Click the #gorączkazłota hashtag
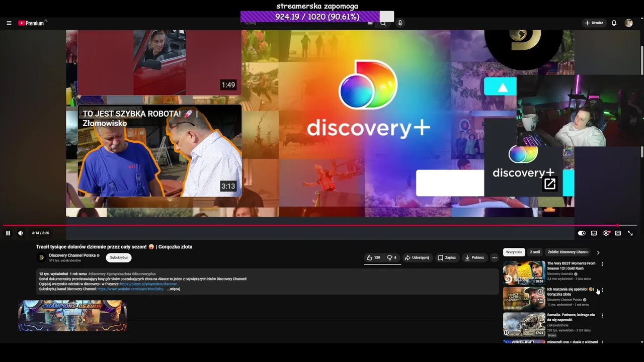 coord(119,274)
